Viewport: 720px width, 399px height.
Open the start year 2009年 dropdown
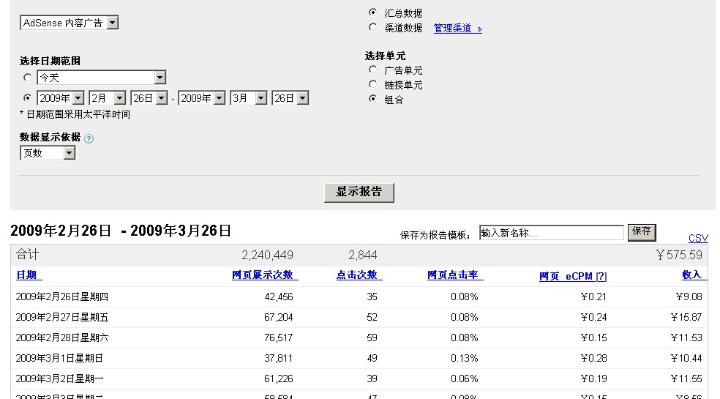[60, 98]
